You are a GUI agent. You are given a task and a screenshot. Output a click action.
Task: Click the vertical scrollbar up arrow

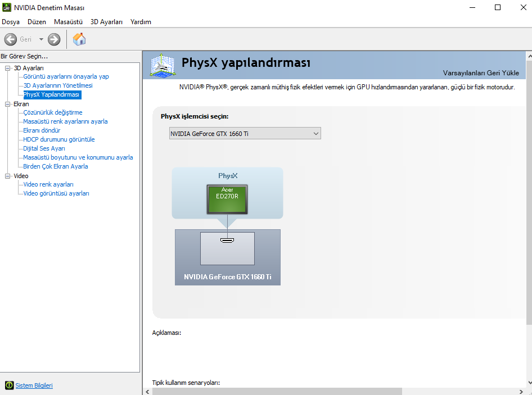(529, 56)
